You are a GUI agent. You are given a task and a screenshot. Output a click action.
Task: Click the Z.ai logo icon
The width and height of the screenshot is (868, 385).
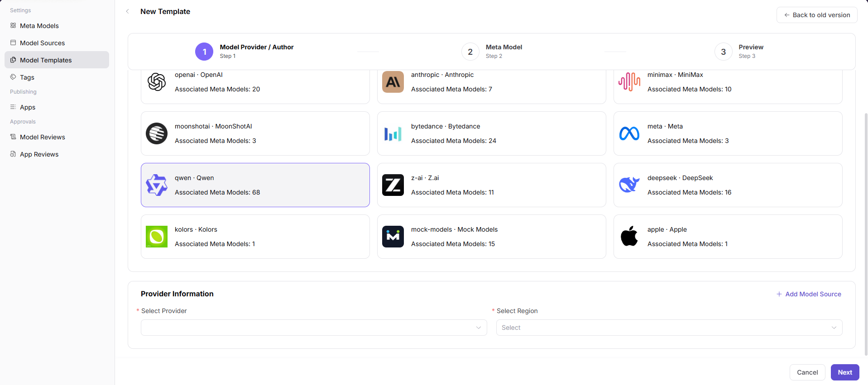[x=393, y=185]
